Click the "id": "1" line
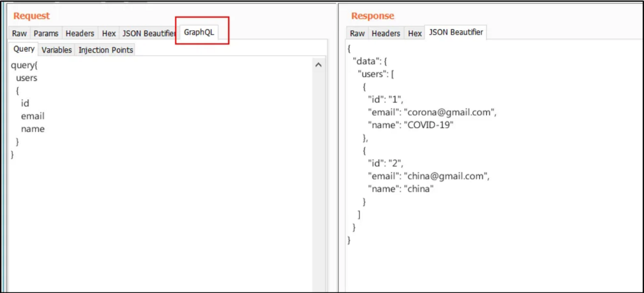The width and height of the screenshot is (644, 293). pos(385,99)
